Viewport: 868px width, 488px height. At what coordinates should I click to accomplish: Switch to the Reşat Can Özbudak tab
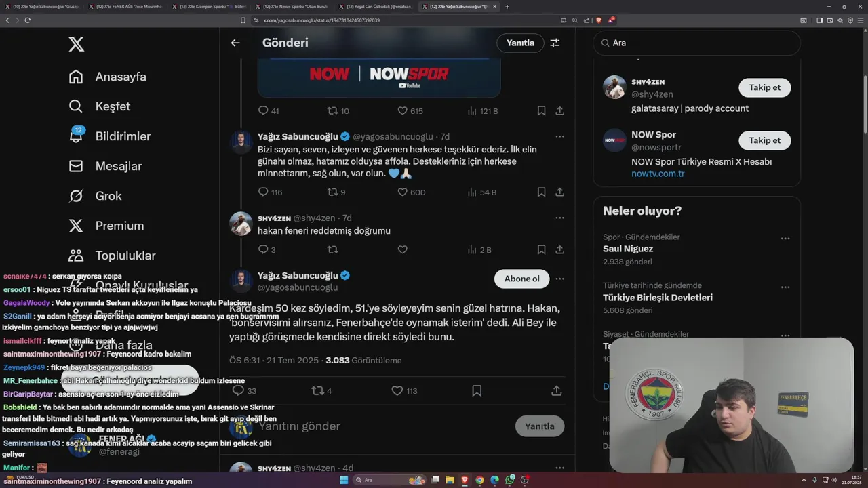tap(376, 7)
